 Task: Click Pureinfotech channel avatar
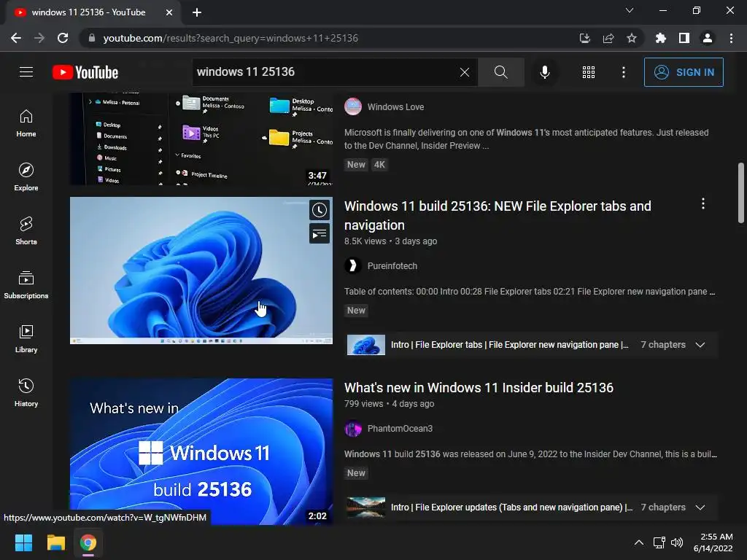pyautogui.click(x=353, y=265)
